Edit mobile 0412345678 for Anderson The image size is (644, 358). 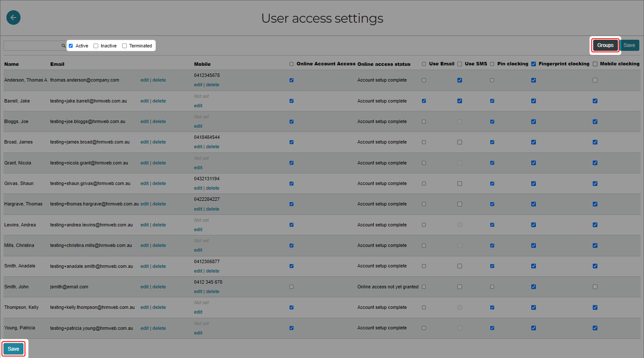tap(198, 85)
